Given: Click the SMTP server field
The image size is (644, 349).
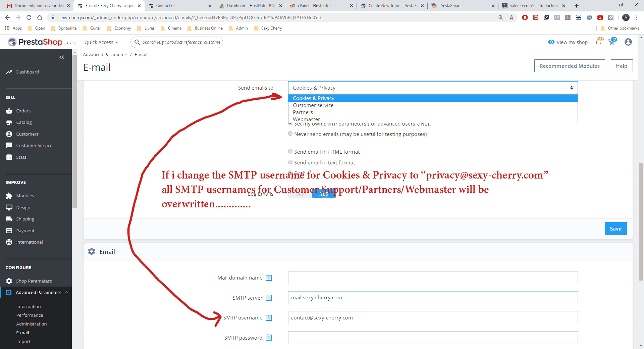Looking at the screenshot, I should (x=433, y=298).
